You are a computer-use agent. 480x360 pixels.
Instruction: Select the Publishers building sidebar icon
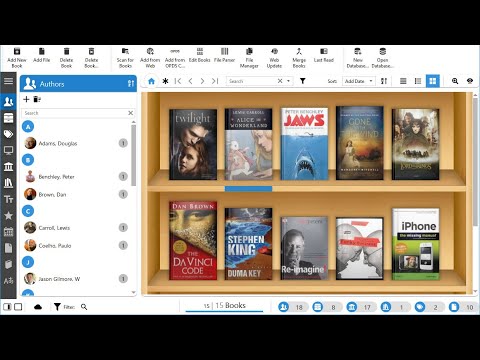click(8, 166)
